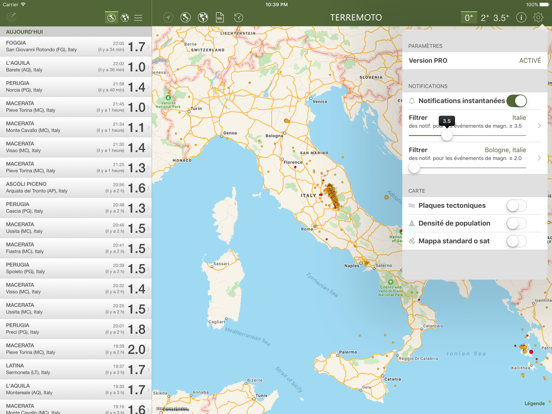
Task: Open L'Aquila Montereale 1.7 event
Action: (x=76, y=389)
